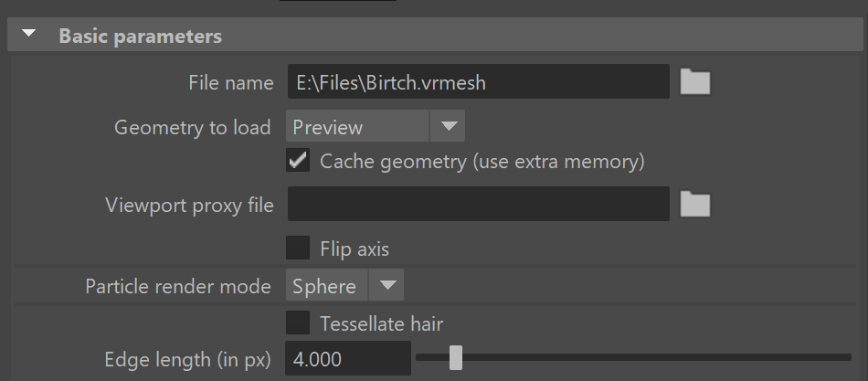Uncheck Cache geometry (use extra memory)
The width and height of the screenshot is (868, 381).
tap(298, 161)
